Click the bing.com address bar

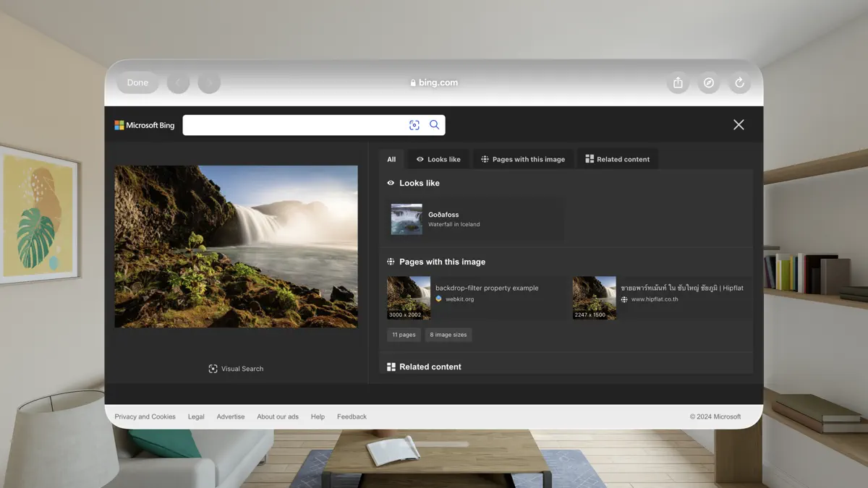point(434,82)
